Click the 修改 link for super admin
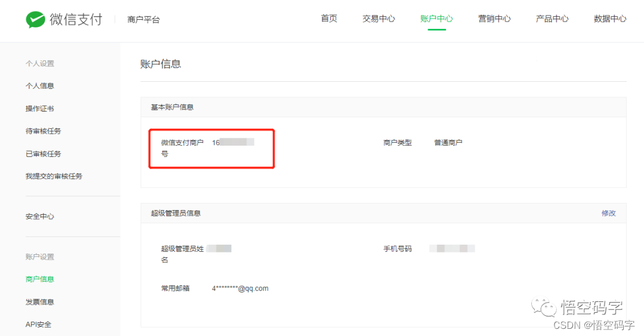Viewport: 644px width, 336px height. tap(609, 213)
